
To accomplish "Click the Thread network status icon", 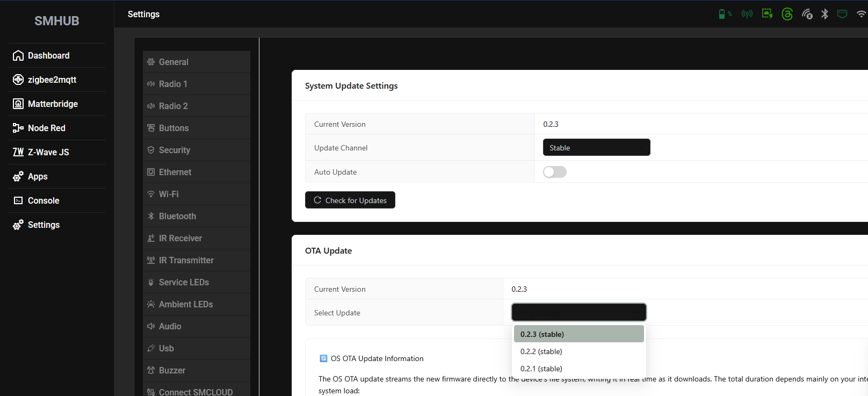I will coord(787,15).
